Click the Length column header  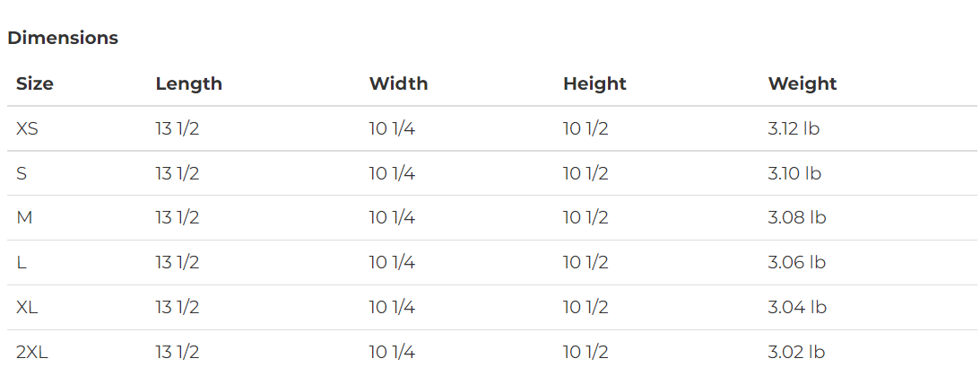(188, 83)
